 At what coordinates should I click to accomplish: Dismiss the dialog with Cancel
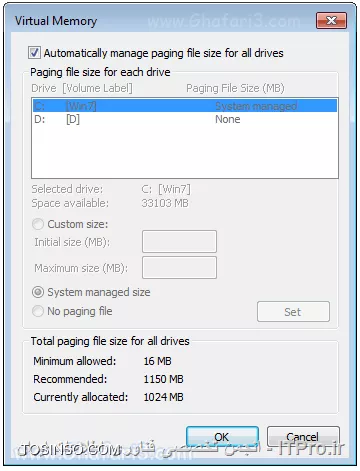click(x=303, y=436)
